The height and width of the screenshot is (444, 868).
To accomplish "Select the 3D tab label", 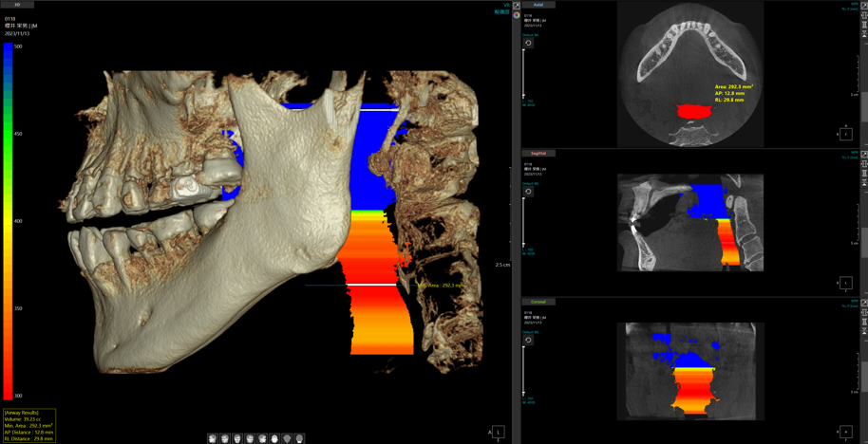I will [17, 5].
